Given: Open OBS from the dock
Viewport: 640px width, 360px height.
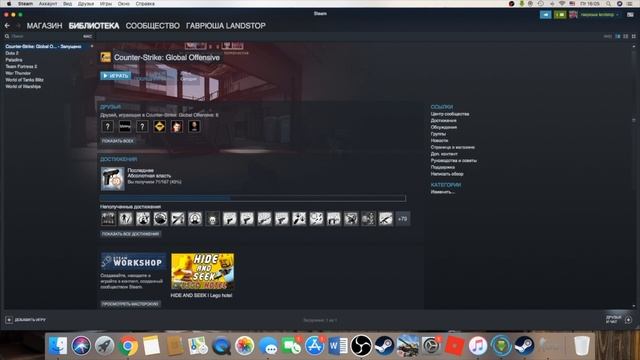Looking at the screenshot, I should tap(361, 346).
